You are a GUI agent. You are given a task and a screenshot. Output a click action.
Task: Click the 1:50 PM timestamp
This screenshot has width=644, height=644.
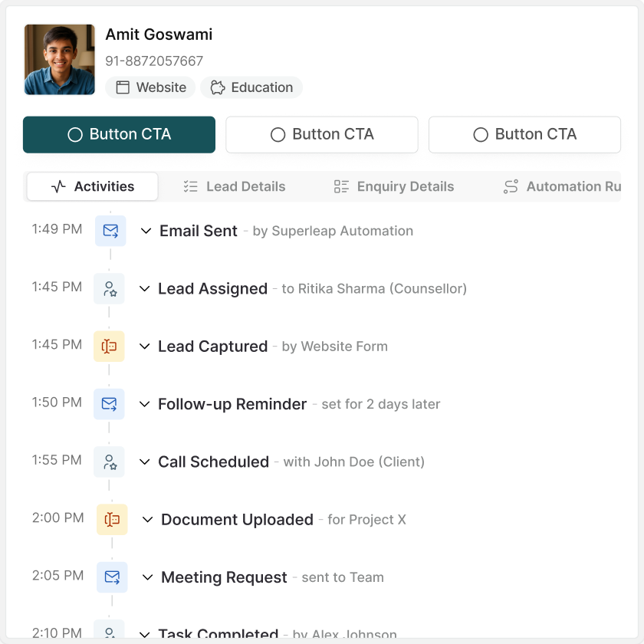(x=57, y=402)
